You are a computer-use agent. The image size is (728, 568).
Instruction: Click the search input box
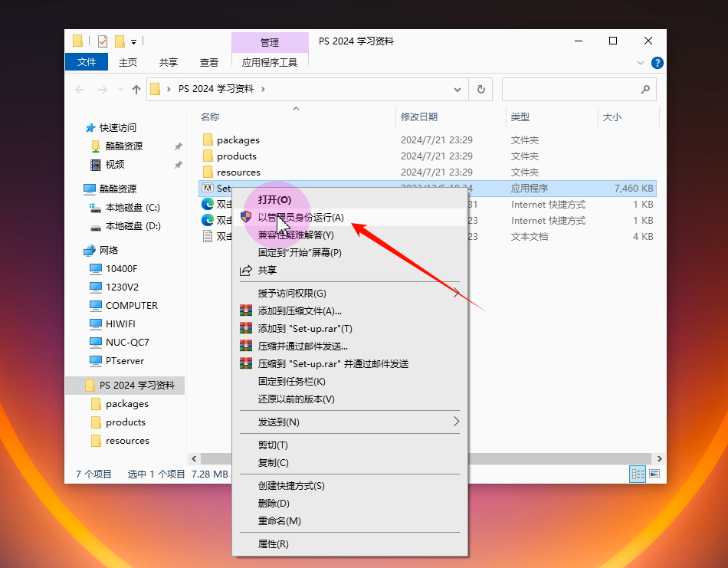pos(571,89)
